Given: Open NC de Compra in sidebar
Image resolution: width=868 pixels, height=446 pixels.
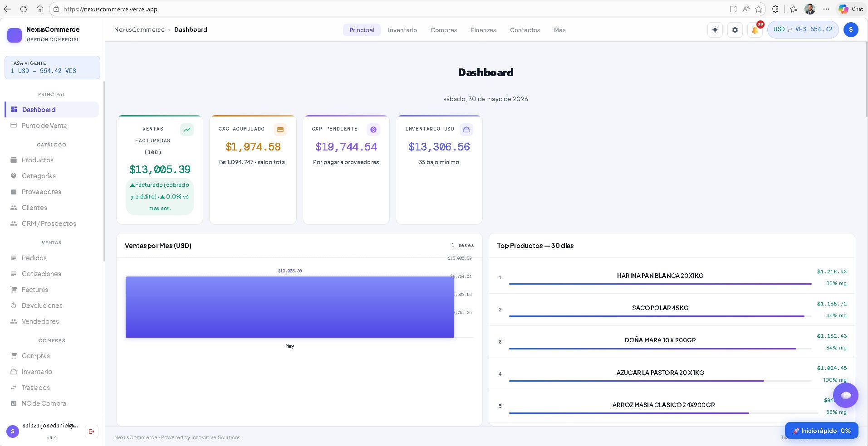Looking at the screenshot, I should [x=52, y=403].
